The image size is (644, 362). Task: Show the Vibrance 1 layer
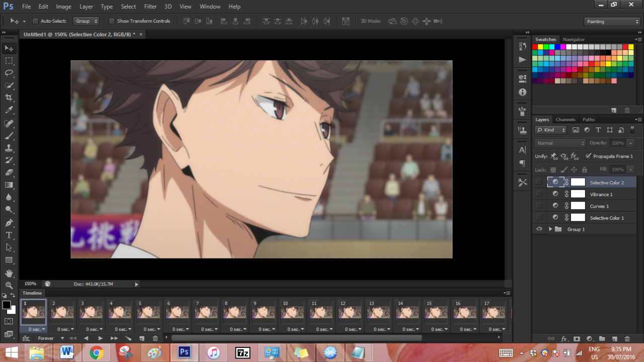coord(539,194)
